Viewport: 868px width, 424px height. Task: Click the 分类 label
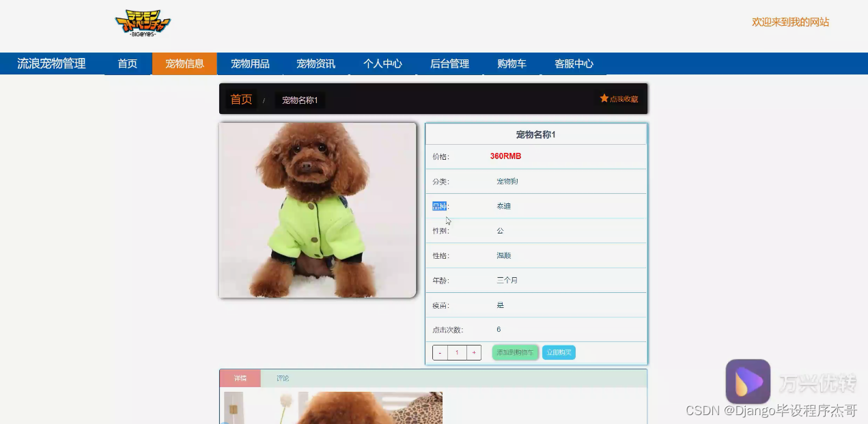[x=440, y=182]
